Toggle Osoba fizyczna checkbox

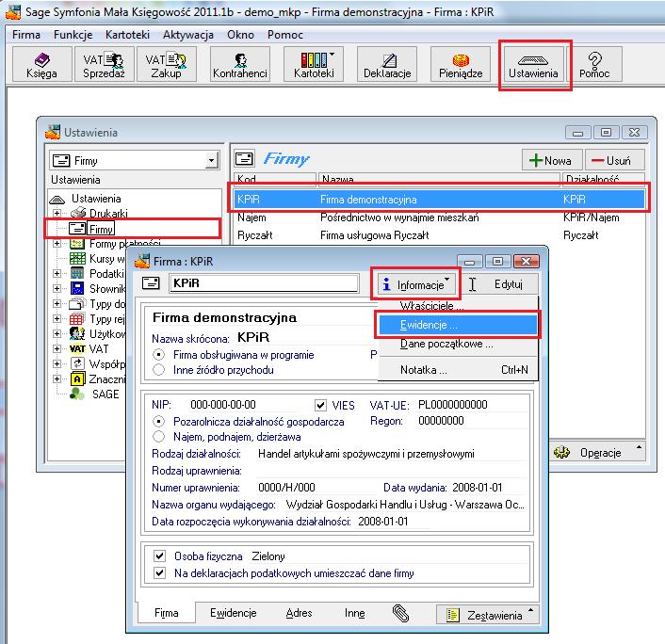159,555
